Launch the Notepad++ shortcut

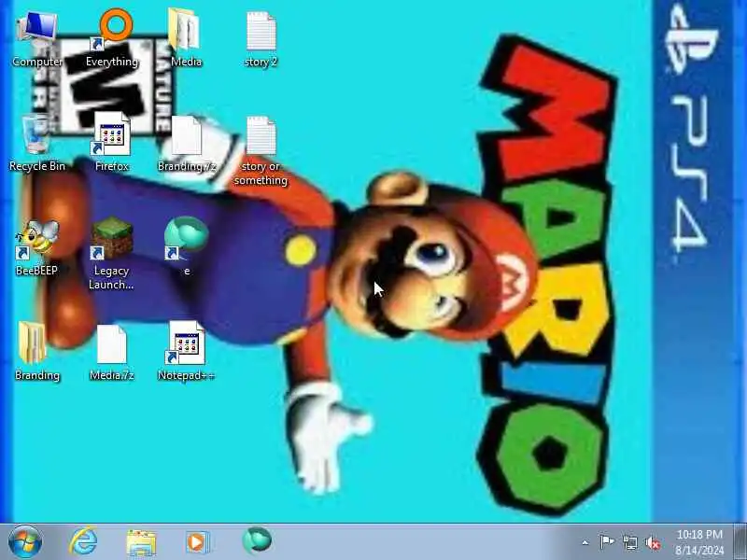coord(186,353)
